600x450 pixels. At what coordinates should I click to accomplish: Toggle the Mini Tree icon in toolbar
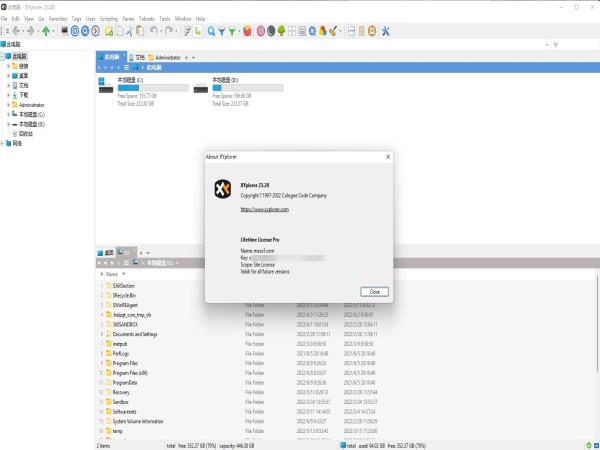(197, 31)
